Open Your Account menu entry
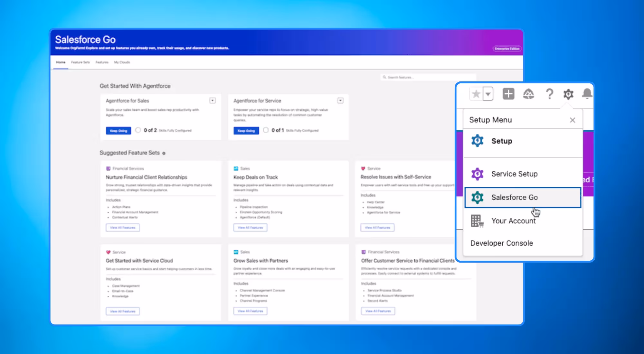The image size is (644, 354). 523,221
